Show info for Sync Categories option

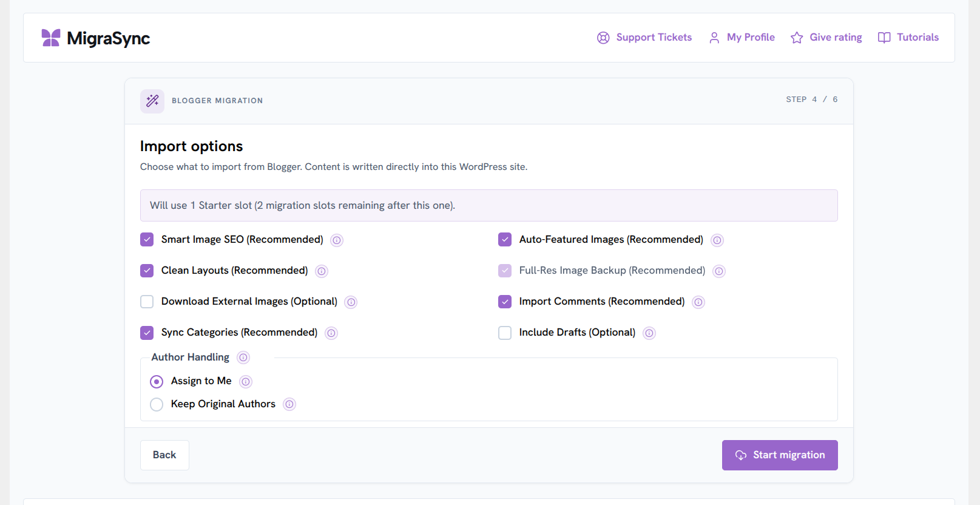click(331, 333)
